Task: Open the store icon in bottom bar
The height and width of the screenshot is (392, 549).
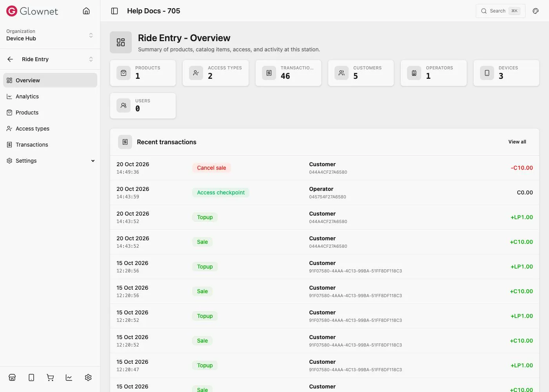Action: click(12, 377)
